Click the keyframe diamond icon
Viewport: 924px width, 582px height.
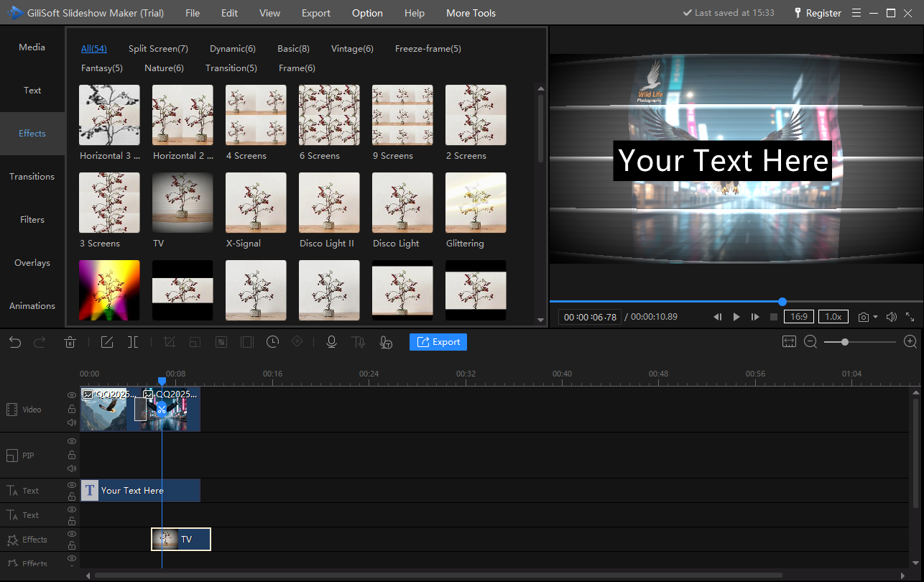297,342
